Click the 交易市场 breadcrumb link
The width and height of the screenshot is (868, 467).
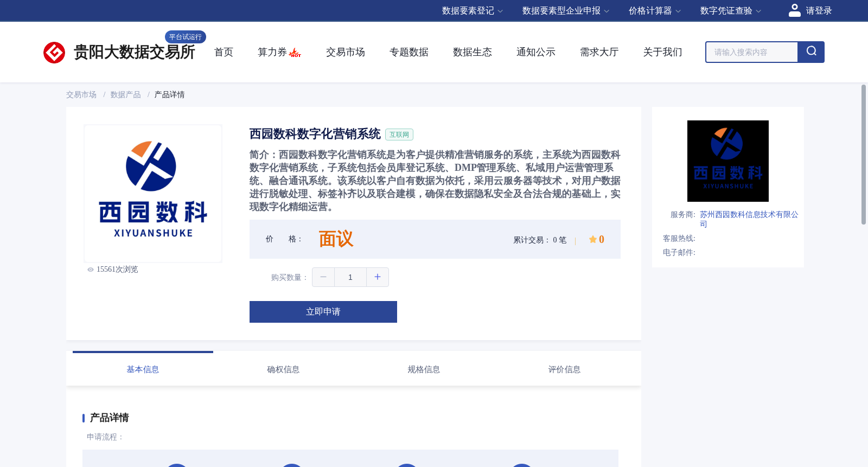click(81, 95)
